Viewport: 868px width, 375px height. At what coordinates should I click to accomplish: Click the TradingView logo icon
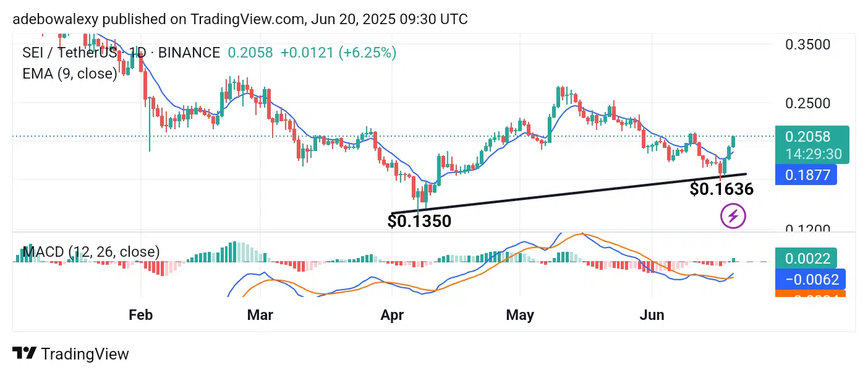pyautogui.click(x=24, y=354)
